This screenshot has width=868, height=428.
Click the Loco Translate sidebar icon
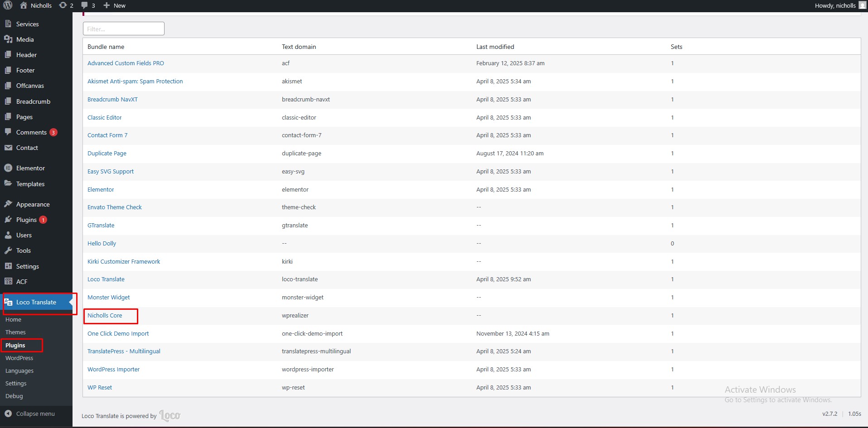pos(8,302)
